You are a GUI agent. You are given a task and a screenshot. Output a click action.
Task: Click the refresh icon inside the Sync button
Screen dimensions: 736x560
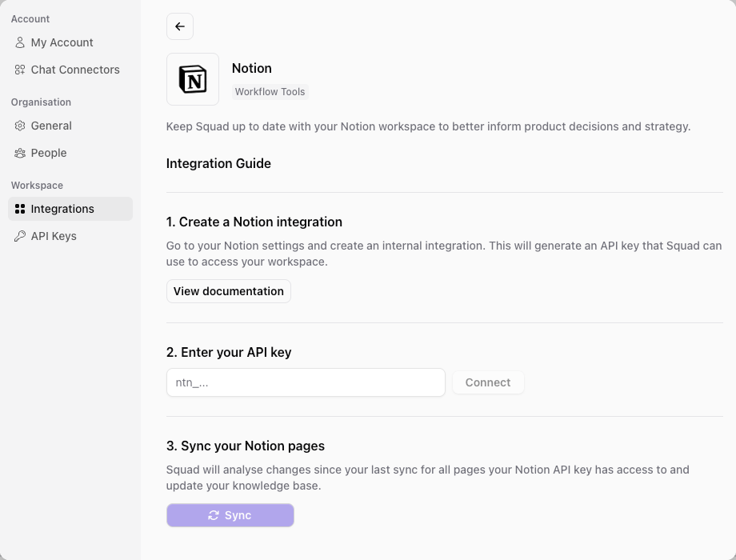tap(212, 515)
